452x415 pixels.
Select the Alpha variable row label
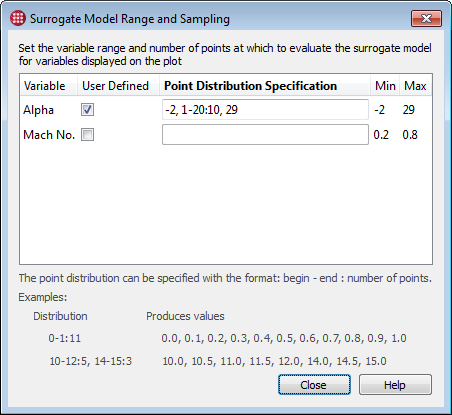[38, 110]
